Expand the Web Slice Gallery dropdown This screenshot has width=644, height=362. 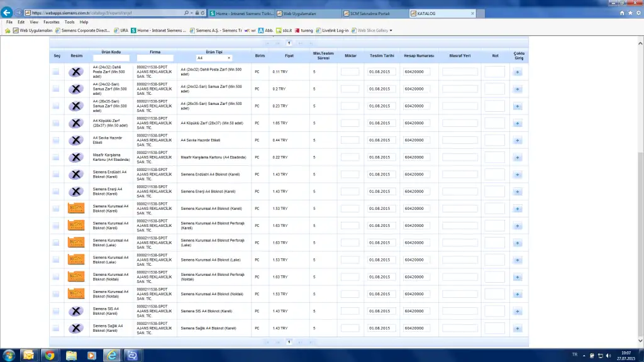click(391, 30)
